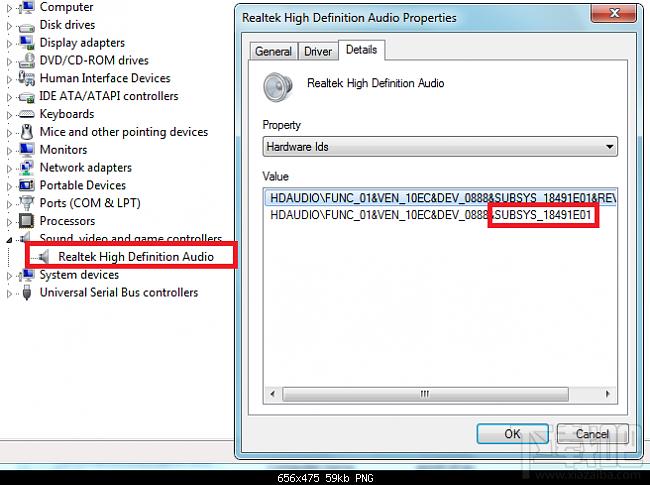Expand the Monitors node
650x485 pixels.
click(9, 150)
